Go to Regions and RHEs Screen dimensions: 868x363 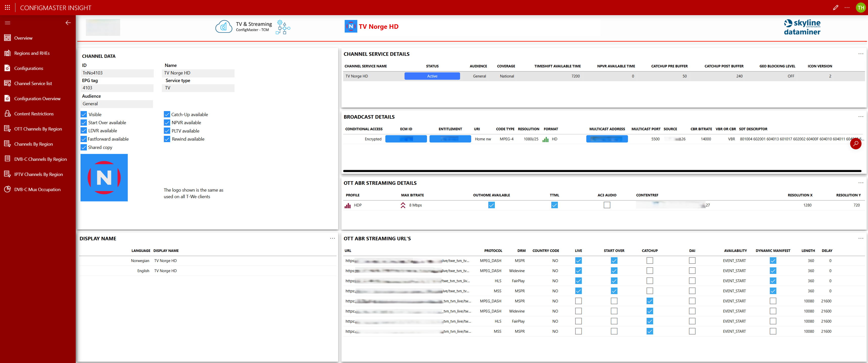click(x=32, y=53)
